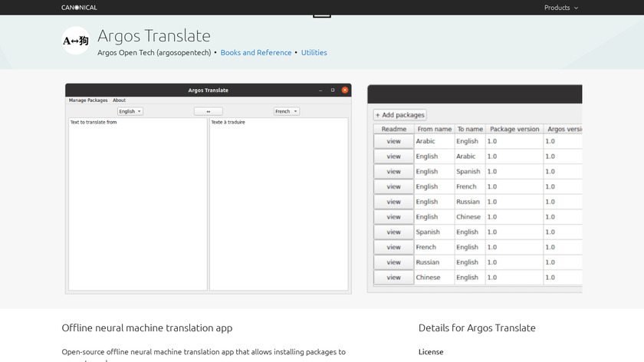Image resolution: width=644 pixels, height=362 pixels.
Task: Expand the Products dropdown menu
Action: [561, 8]
